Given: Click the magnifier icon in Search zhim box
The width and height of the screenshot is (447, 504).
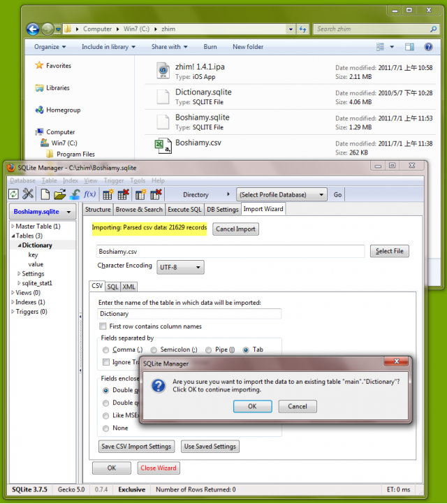Looking at the screenshot, I should [433, 29].
